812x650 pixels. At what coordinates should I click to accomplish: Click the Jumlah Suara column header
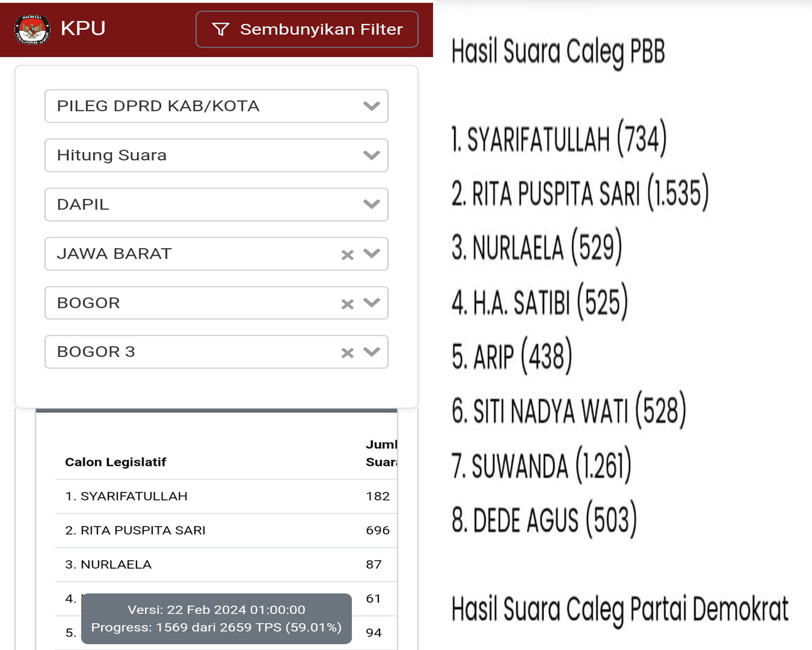point(381,453)
